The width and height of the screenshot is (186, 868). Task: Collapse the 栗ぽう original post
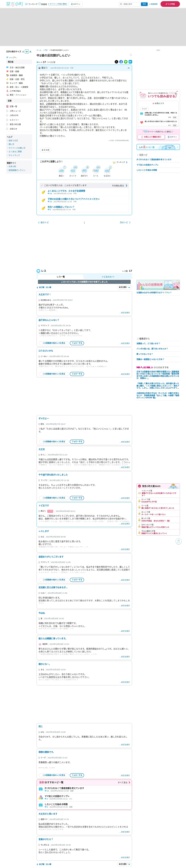point(128,68)
